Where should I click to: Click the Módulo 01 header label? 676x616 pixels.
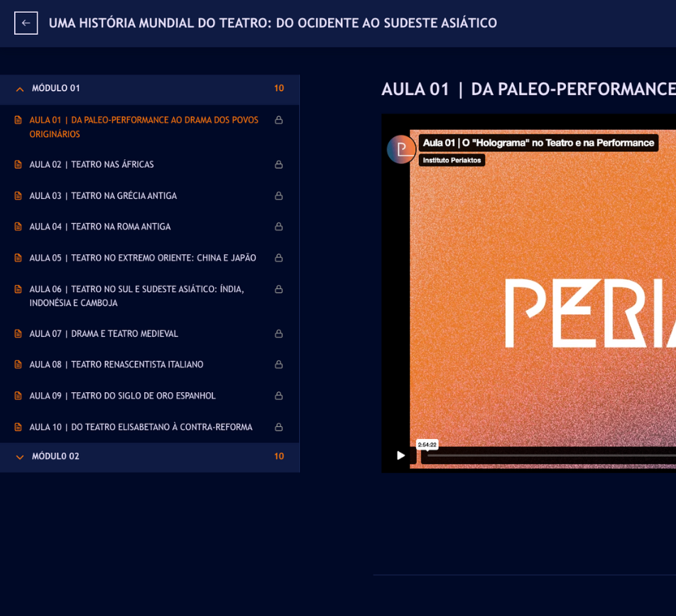[55, 88]
